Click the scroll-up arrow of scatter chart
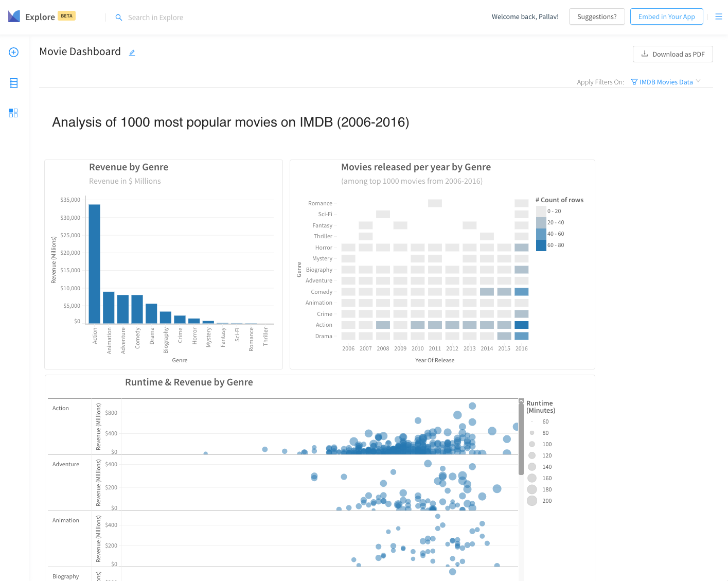This screenshot has height=581, width=728. (x=521, y=401)
